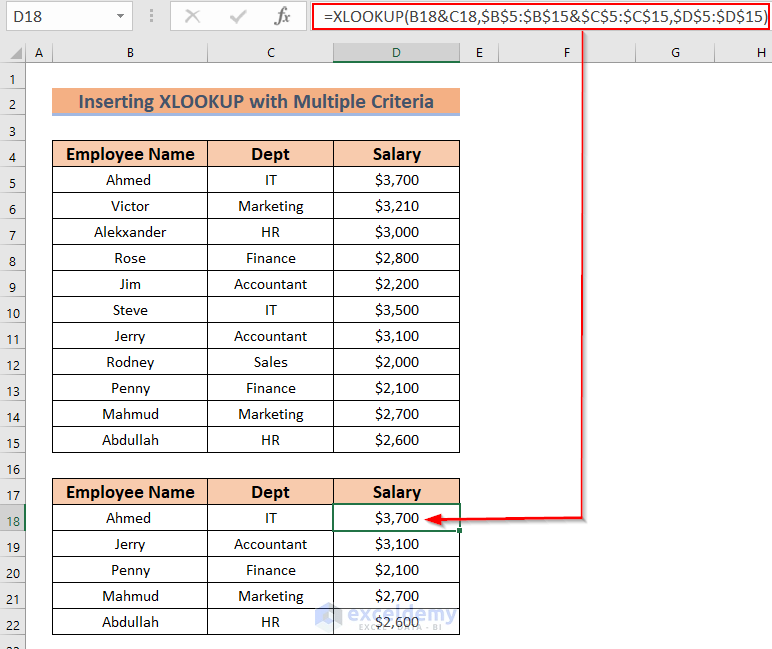Select cell with 'Victor'
Viewport: 772px width, 649px height.
click(x=130, y=206)
